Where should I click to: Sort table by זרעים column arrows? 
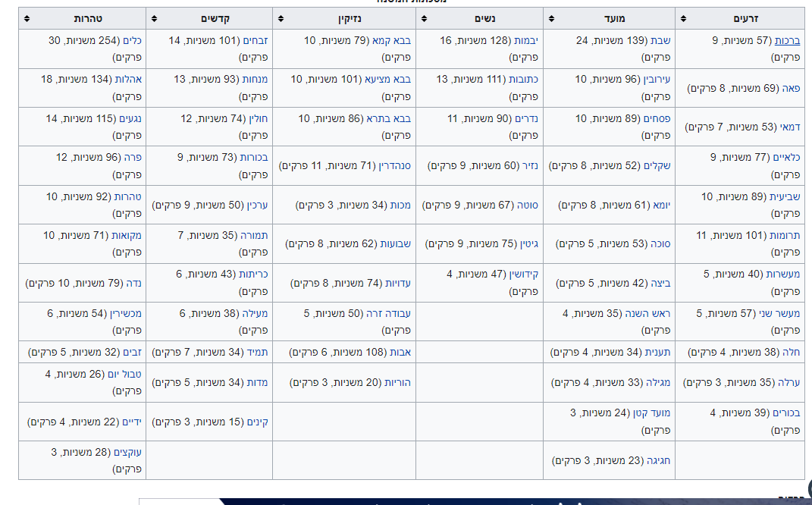click(684, 19)
